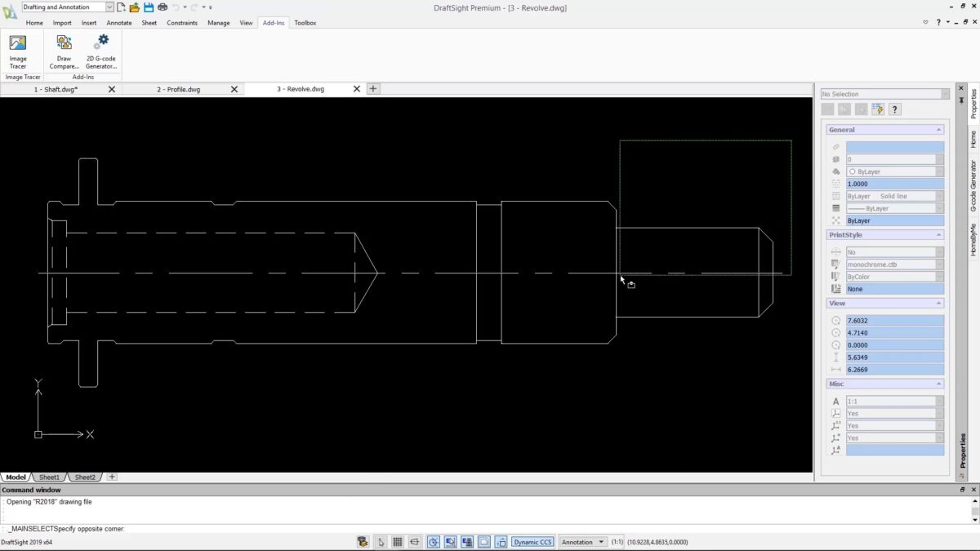Toggle the Grid display in status bar
The height and width of the screenshot is (551, 980).
pos(398,542)
